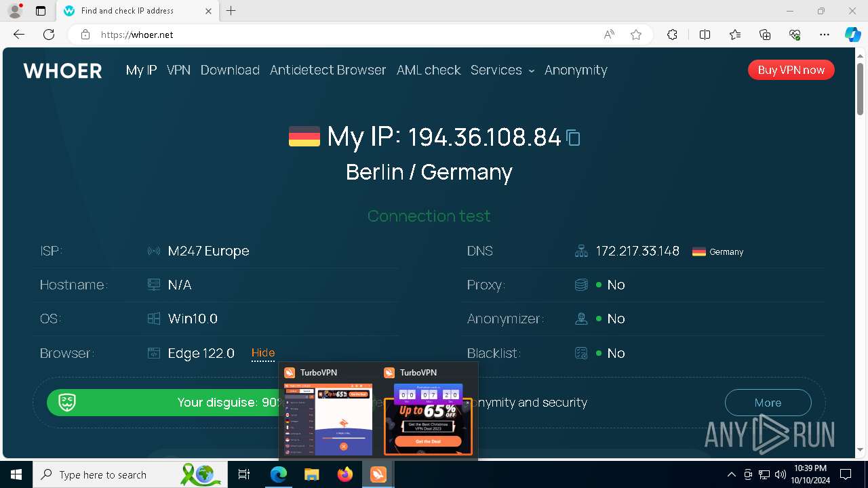Open Edge Settings and more menu

point(825,35)
